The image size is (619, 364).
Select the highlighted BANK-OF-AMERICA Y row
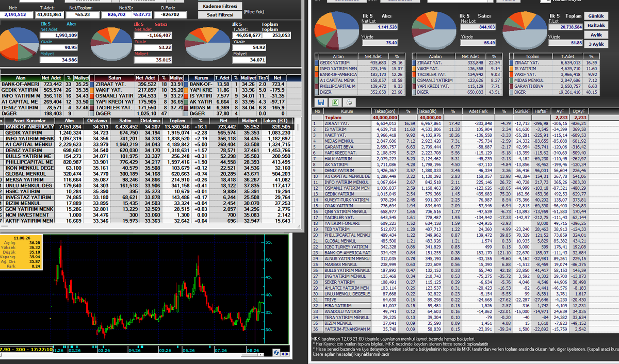[x=147, y=126]
